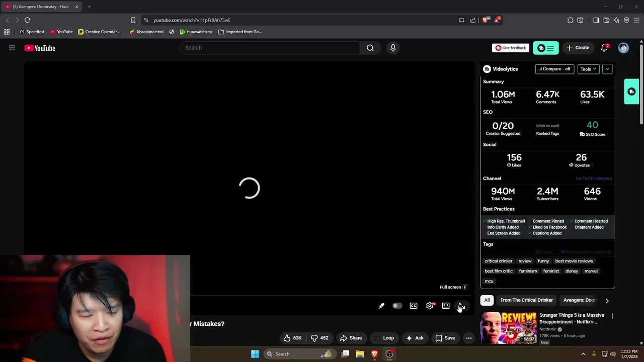The width and height of the screenshot is (644, 362).
Task: Open Brave Rewards triangle icon
Action: [x=498, y=20]
